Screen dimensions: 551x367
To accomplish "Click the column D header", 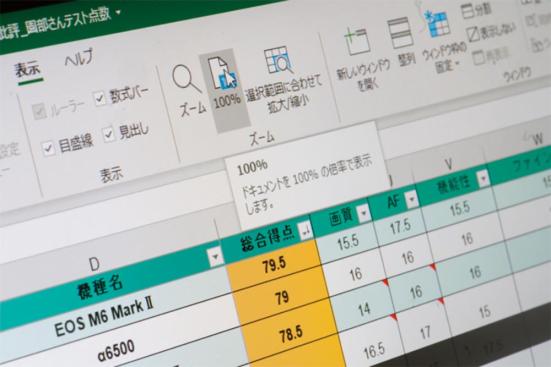I will click(x=94, y=264).
